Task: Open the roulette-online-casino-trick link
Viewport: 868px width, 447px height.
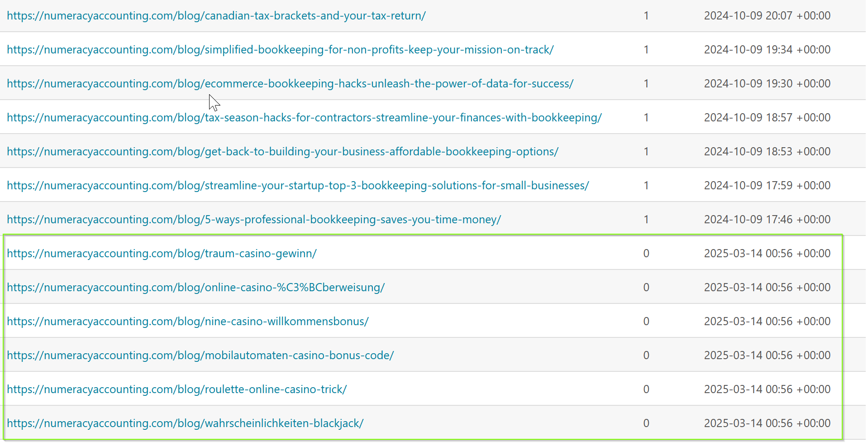Action: [177, 389]
